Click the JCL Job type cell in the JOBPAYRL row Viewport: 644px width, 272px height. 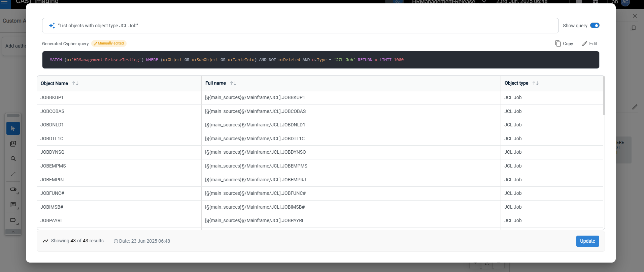(552, 221)
